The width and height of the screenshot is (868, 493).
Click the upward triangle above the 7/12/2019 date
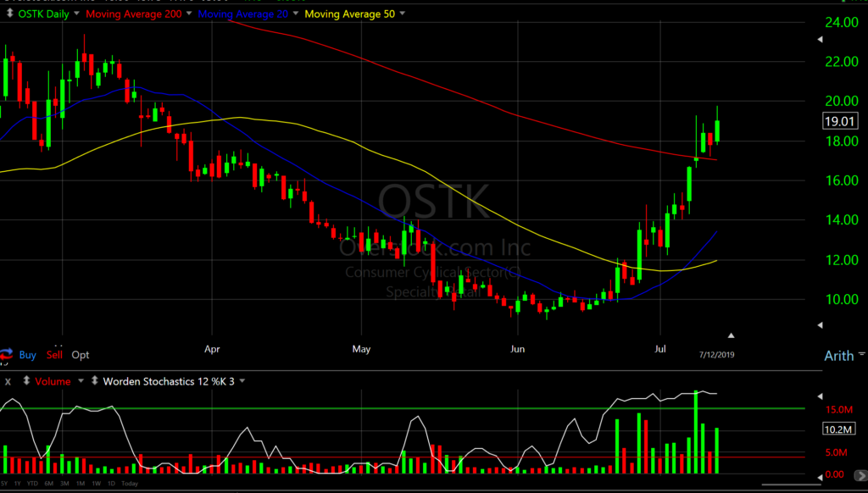coord(732,335)
